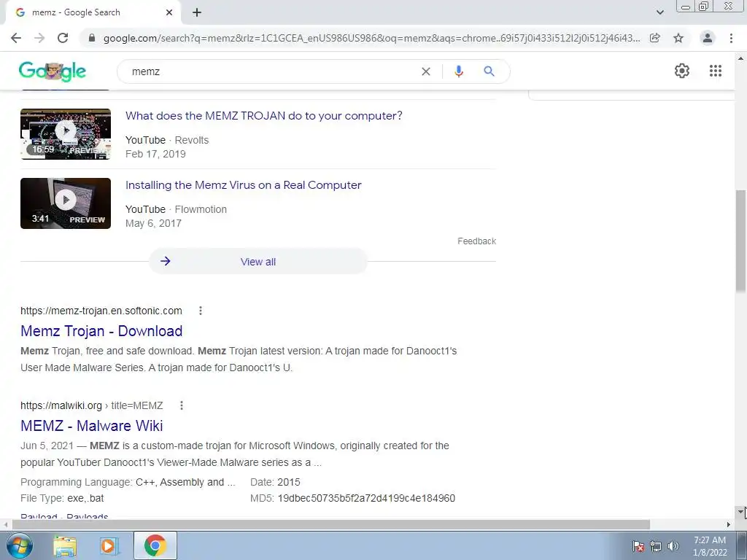This screenshot has width=747, height=560.
Task: Open Google quick settings gear
Action: coord(682,71)
